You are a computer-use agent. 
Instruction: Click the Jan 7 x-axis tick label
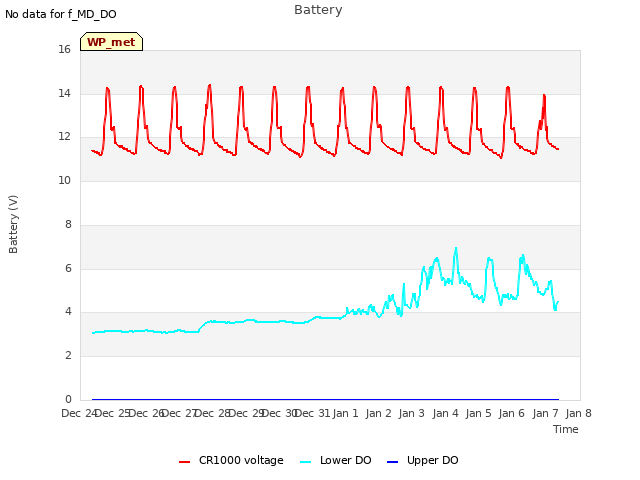pos(545,413)
